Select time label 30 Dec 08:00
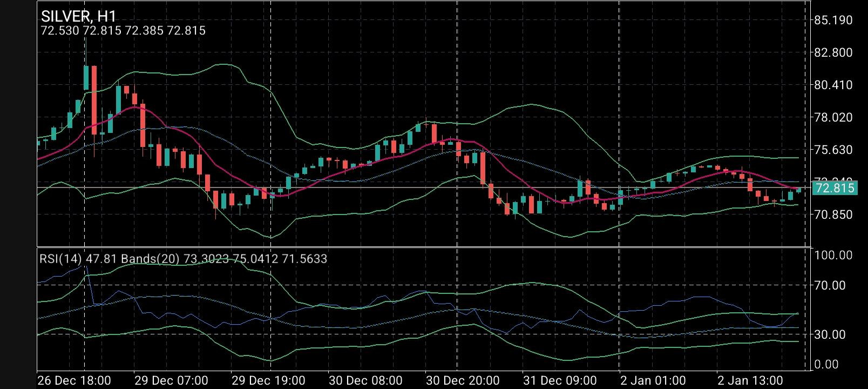 click(x=365, y=380)
